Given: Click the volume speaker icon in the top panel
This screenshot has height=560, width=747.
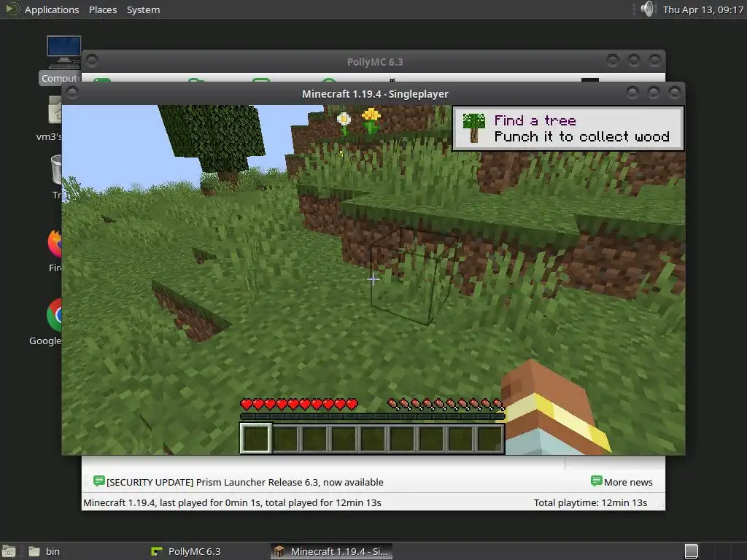Looking at the screenshot, I should tap(648, 9).
